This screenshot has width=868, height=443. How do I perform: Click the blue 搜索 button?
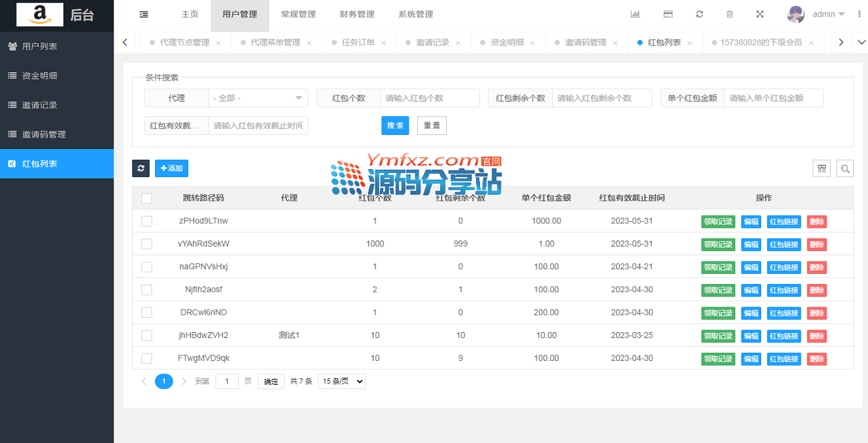395,126
